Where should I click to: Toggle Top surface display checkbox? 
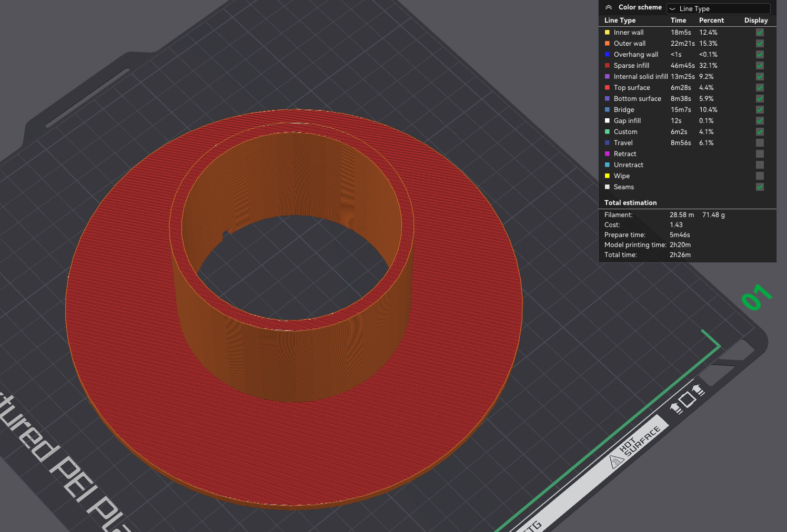[760, 87]
